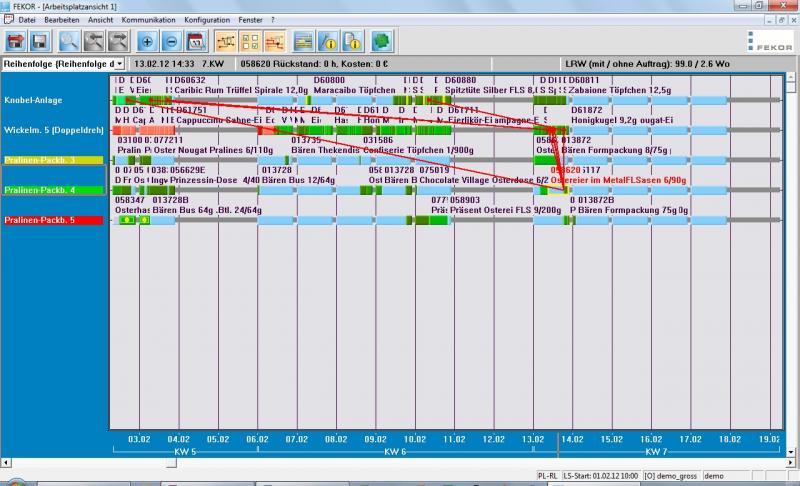800x486 pixels.
Task: Zoom out with the minus icon
Action: point(171,41)
